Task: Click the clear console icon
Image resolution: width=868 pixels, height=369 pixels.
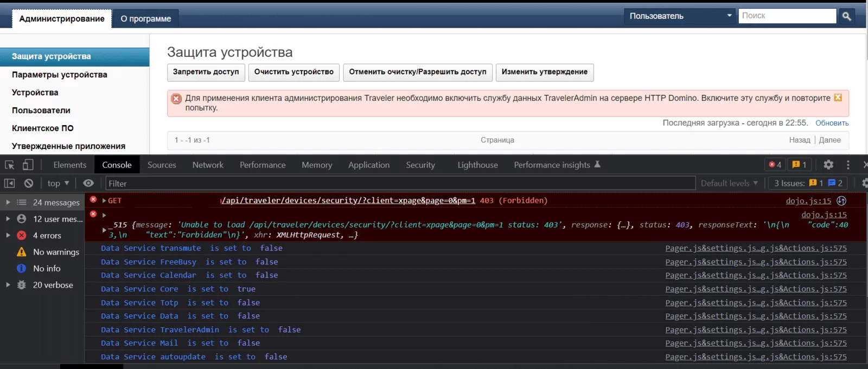Action: [29, 183]
